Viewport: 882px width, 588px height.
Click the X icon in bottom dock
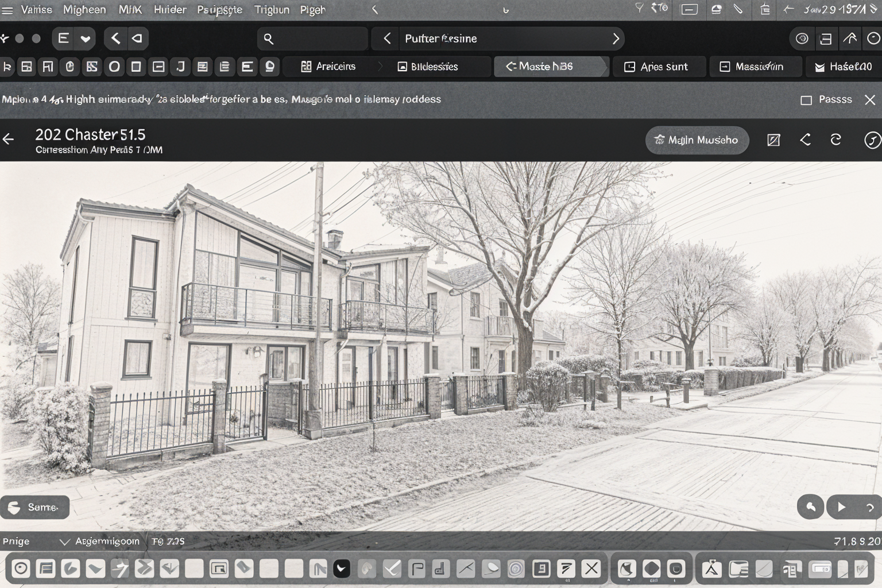[x=590, y=568]
